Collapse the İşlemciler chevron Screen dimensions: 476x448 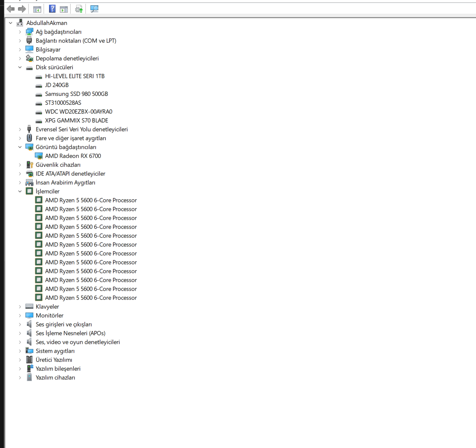coord(20,191)
